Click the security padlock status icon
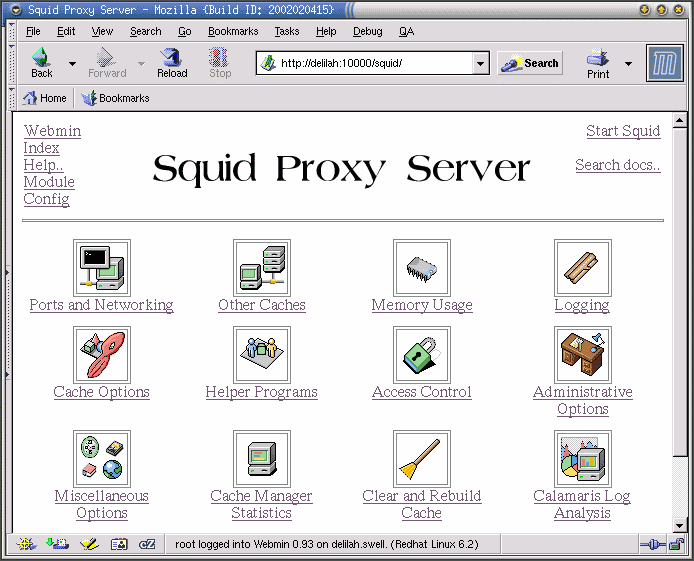694x561 pixels. 676,544
